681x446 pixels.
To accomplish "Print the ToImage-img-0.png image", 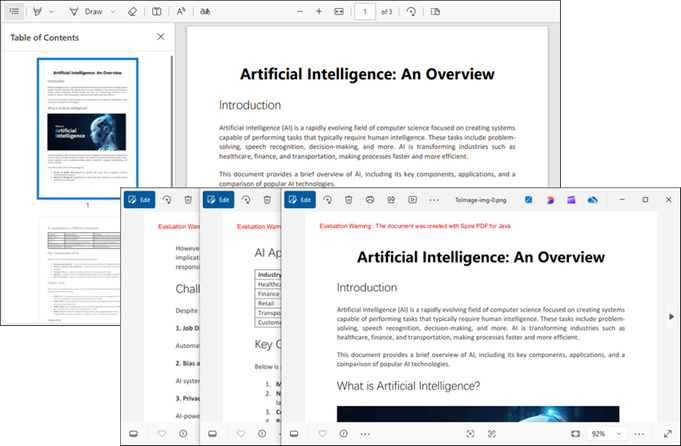I will click(370, 200).
